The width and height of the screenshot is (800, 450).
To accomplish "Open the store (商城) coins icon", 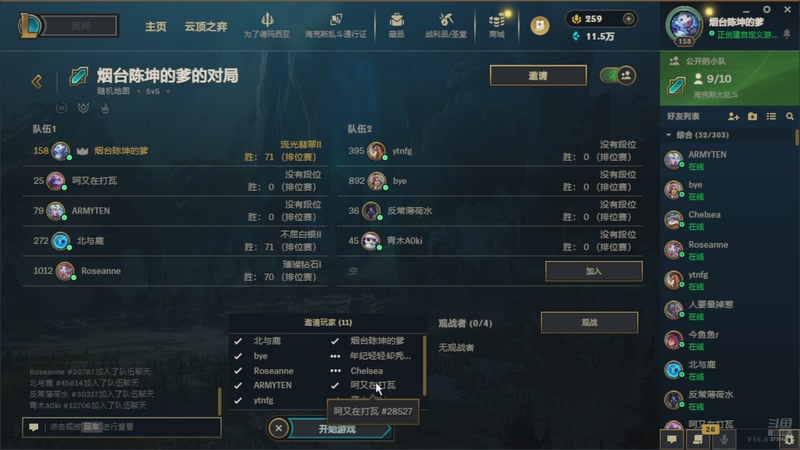I will (x=496, y=20).
